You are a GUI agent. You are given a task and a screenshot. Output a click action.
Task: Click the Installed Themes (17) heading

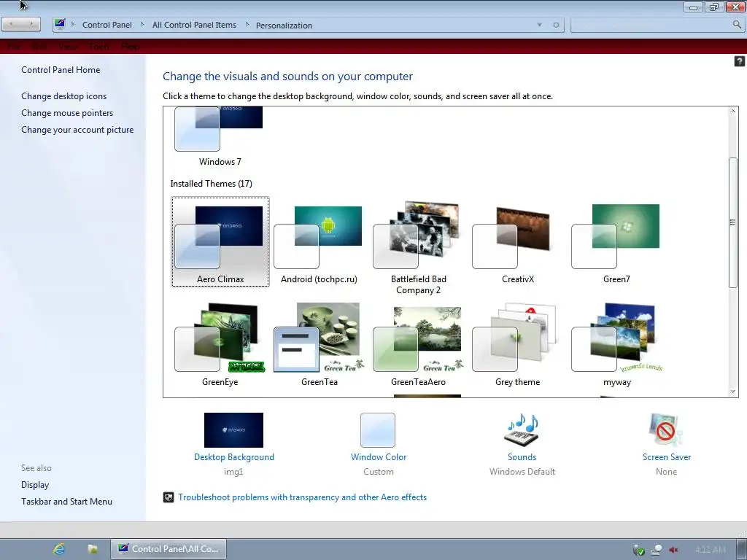click(x=211, y=184)
